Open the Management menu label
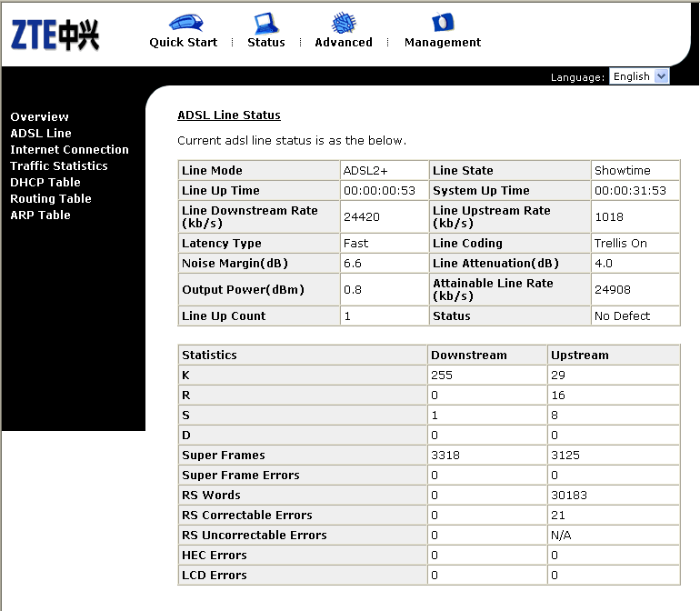 (x=443, y=43)
